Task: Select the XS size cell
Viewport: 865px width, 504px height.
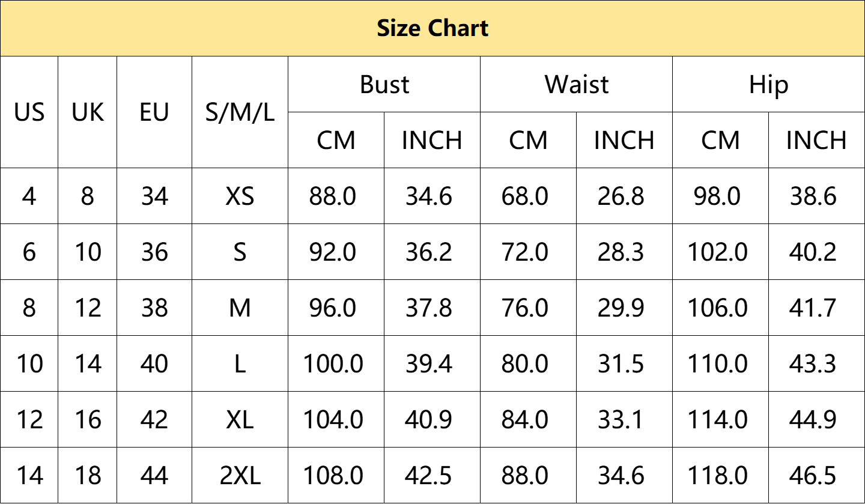Action: 240,196
